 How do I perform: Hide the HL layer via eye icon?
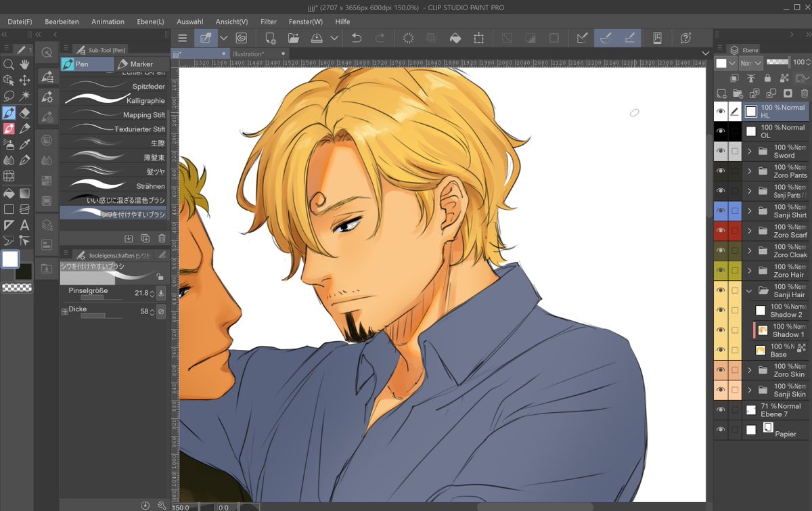(721, 111)
